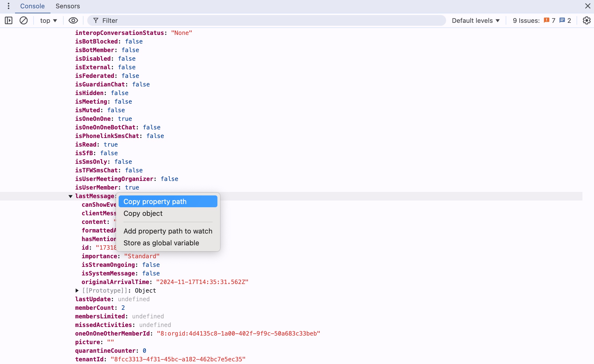
Task: Click the picture property name
Action: [x=88, y=342]
